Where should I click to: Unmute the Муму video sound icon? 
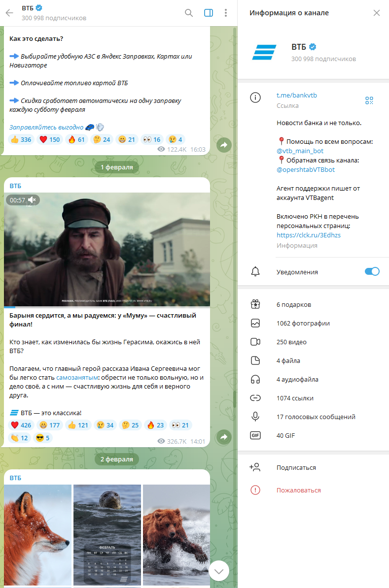[32, 200]
